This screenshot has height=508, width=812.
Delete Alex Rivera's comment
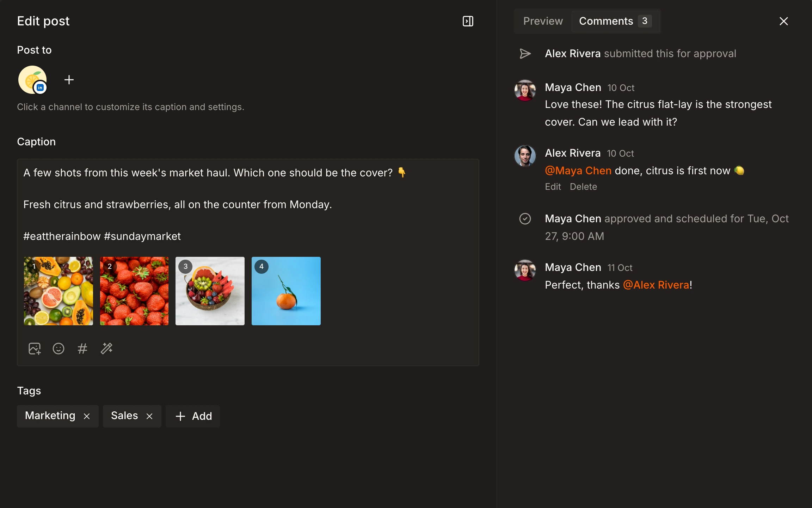coord(583,187)
